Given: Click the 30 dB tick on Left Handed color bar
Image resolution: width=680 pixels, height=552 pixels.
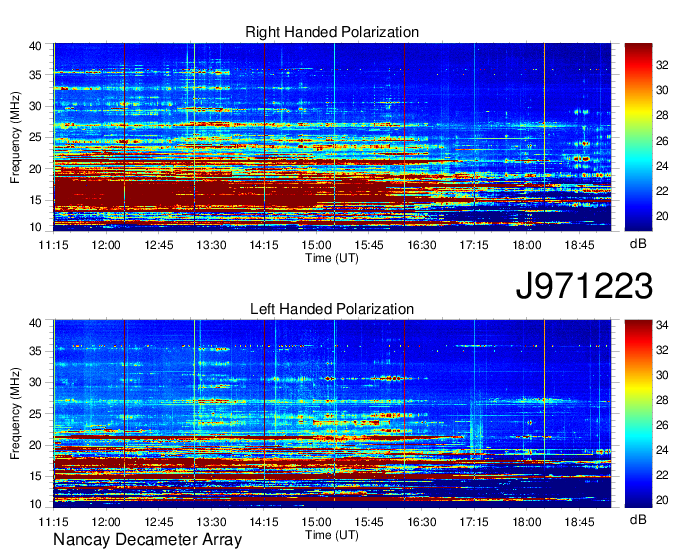Looking at the screenshot, I should (662, 375).
